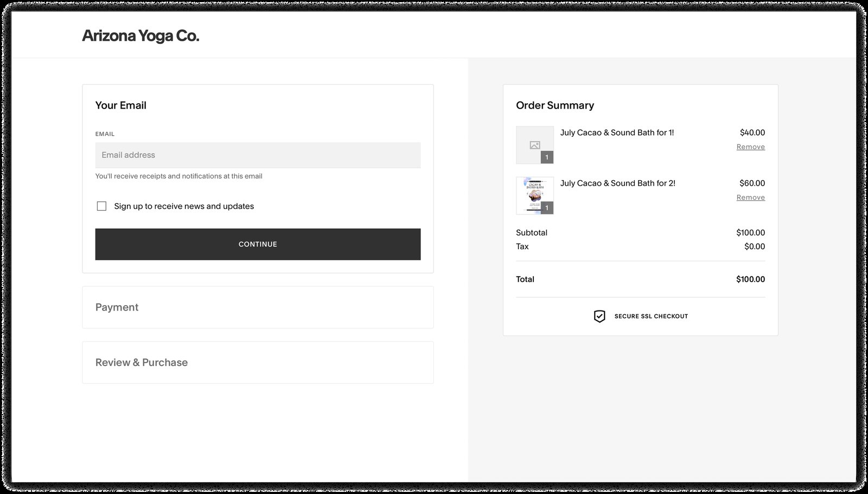Remove July Cacao & Sound Bath for 2!
868x494 pixels.
tap(750, 198)
